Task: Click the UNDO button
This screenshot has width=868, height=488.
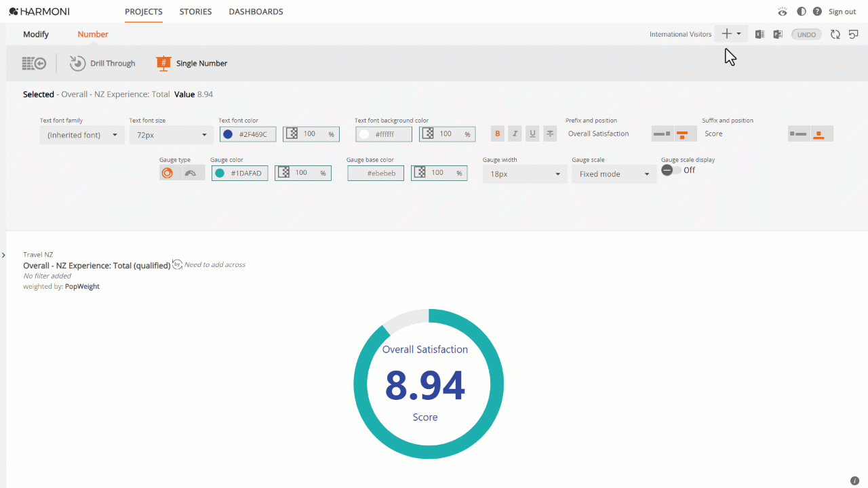Action: pyautogui.click(x=807, y=35)
